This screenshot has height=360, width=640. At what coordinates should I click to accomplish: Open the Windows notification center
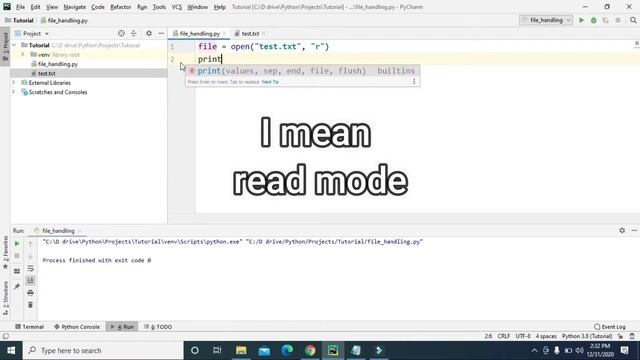tap(624, 350)
